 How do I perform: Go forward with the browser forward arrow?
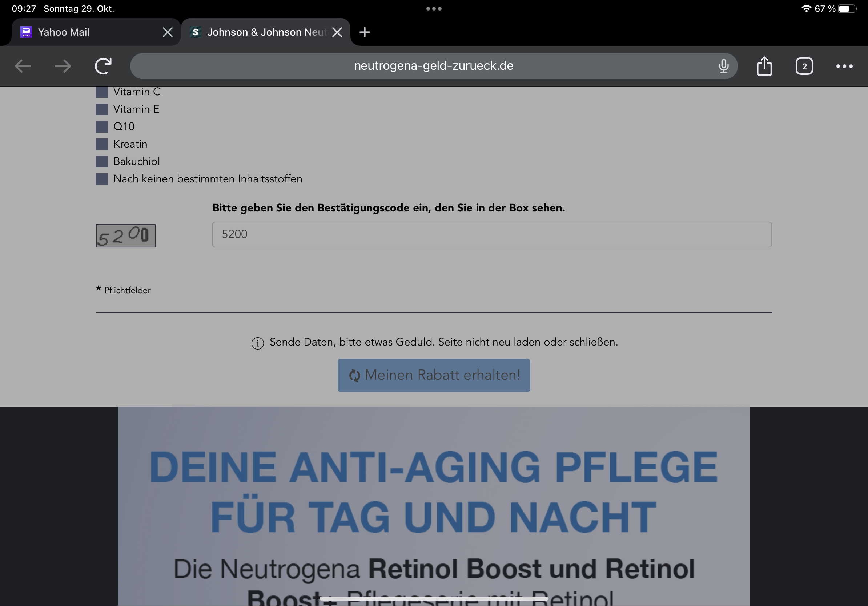pos(63,66)
